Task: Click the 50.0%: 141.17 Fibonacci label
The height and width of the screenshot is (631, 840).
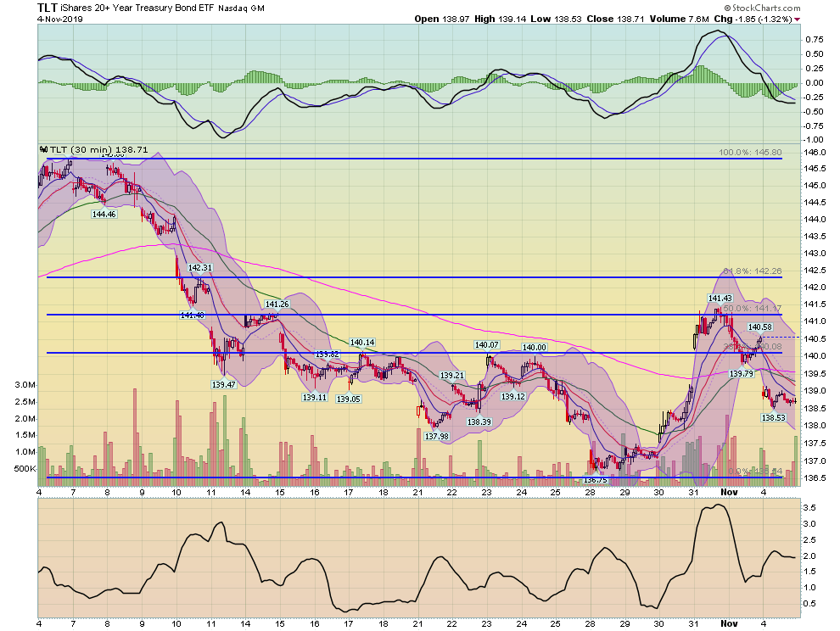Action: [752, 309]
